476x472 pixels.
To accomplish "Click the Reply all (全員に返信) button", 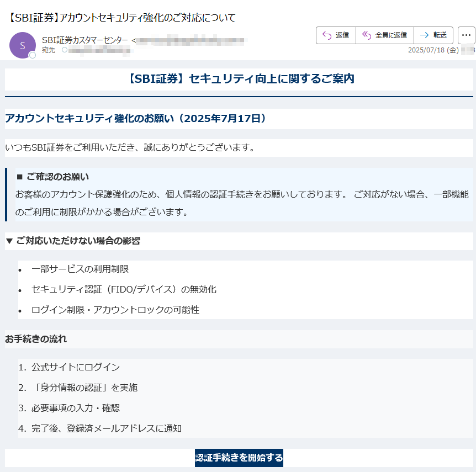I will point(385,35).
